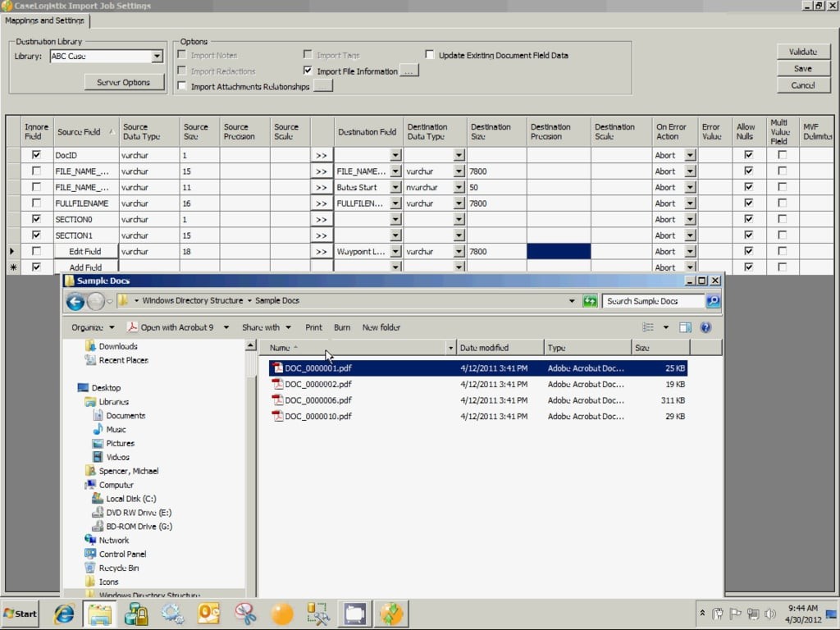Screen dimensions: 840x630
Task: Select the Mappings and Settings tab
Action: tap(45, 21)
